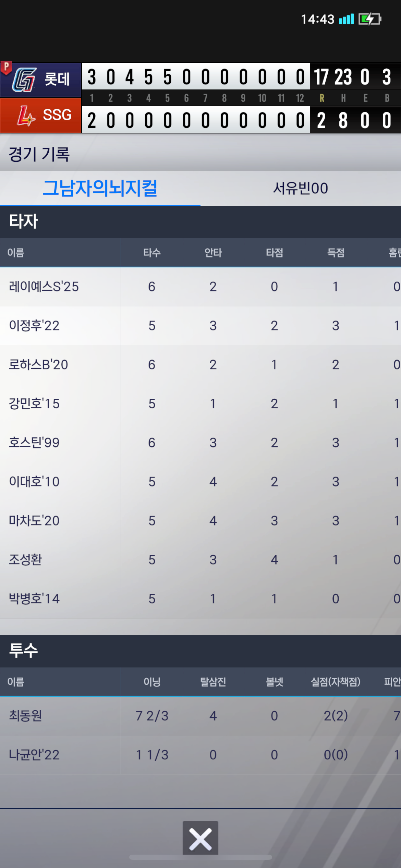The width and height of the screenshot is (401, 868).
Task: Click the SSG Landers team logo
Action: tap(26, 116)
